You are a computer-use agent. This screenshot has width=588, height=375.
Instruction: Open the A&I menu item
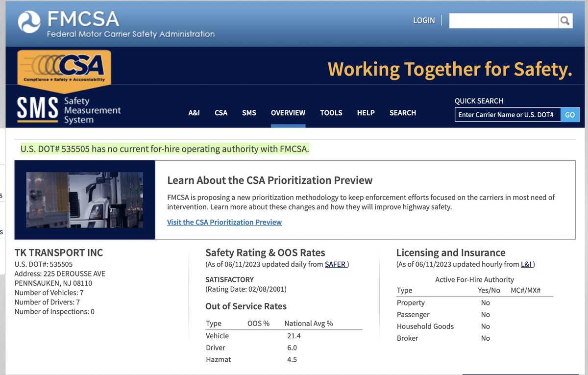click(194, 113)
